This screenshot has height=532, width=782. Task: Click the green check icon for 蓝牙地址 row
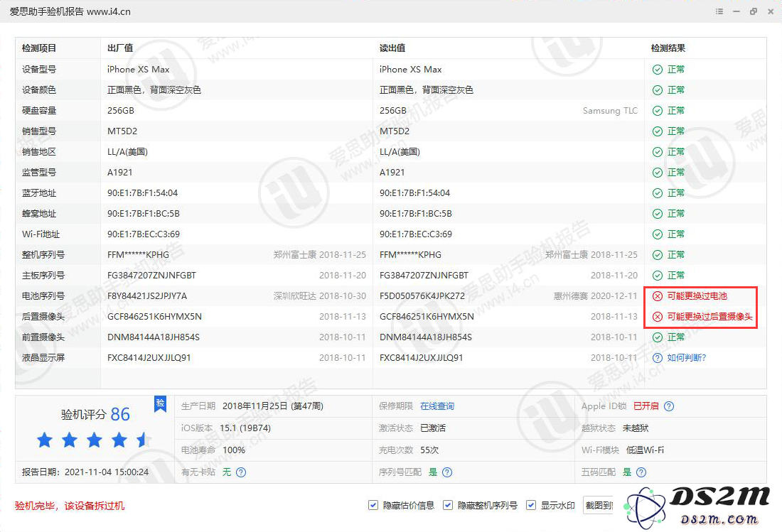point(658,193)
